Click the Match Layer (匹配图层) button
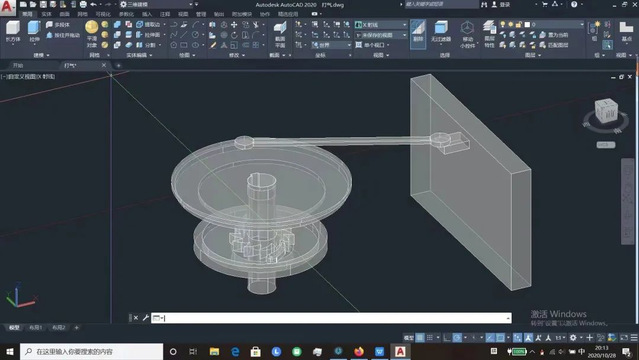The image size is (639, 360). pos(554,45)
